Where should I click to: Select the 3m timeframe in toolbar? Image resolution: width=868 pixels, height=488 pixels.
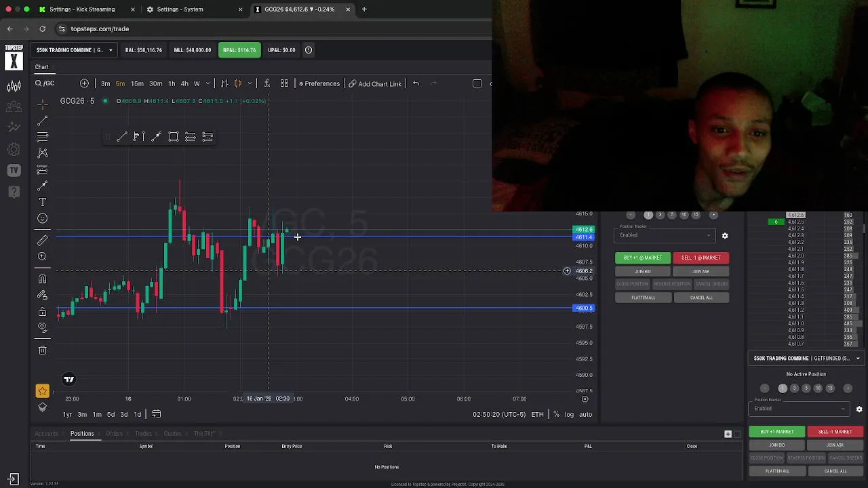click(105, 83)
